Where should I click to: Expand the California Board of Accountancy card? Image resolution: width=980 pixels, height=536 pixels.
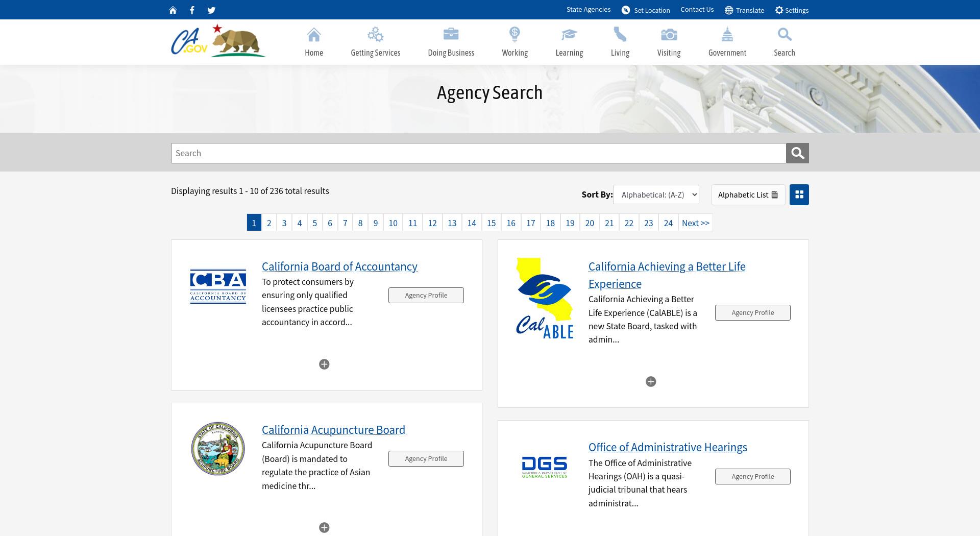click(x=324, y=364)
